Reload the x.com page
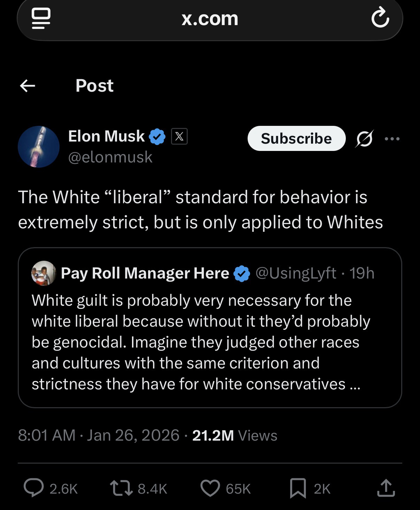This screenshot has width=420, height=510. point(380,18)
